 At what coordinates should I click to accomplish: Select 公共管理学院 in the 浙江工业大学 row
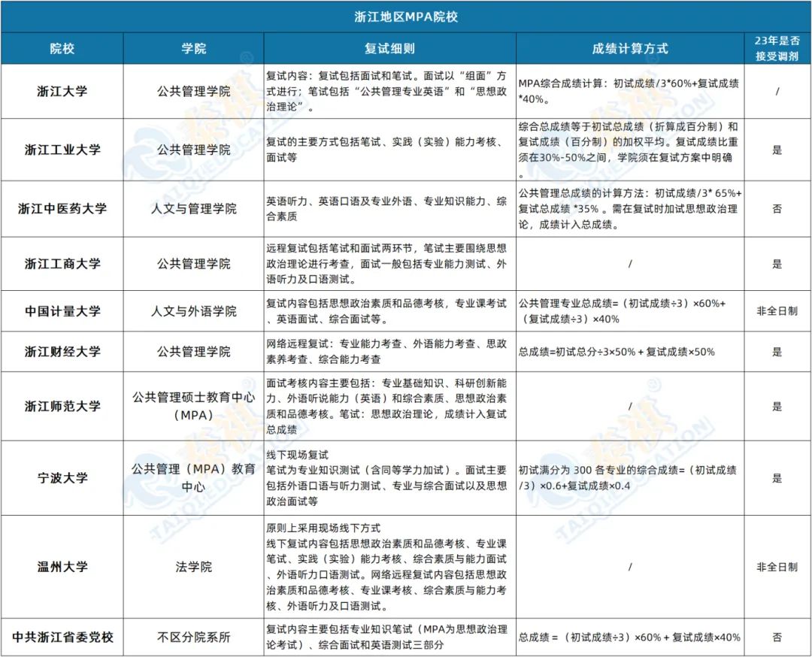click(194, 150)
